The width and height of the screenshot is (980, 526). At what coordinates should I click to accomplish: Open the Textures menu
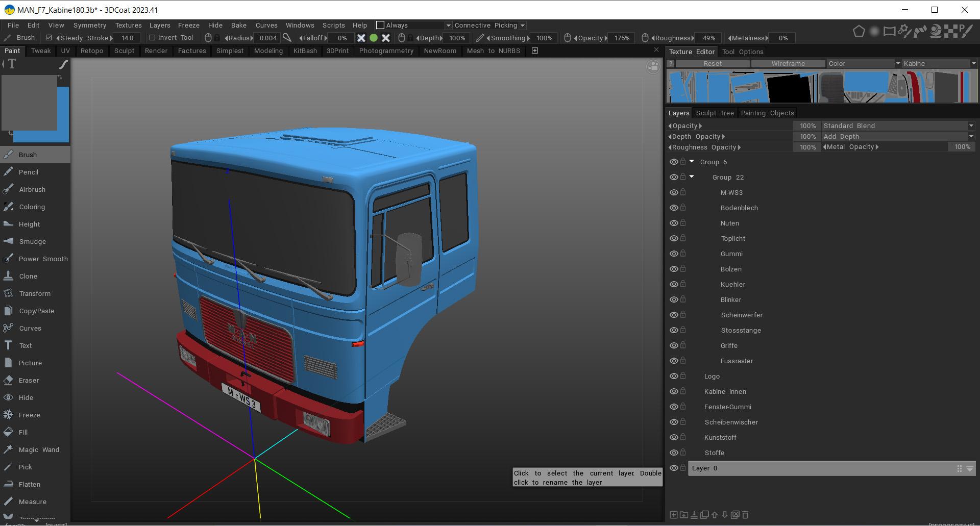[128, 26]
